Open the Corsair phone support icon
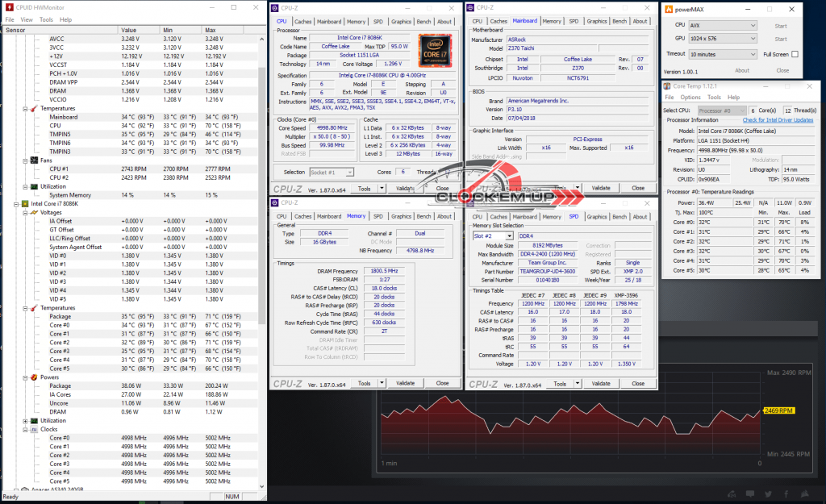Image resolution: width=826 pixels, height=504 pixels. [x=732, y=494]
